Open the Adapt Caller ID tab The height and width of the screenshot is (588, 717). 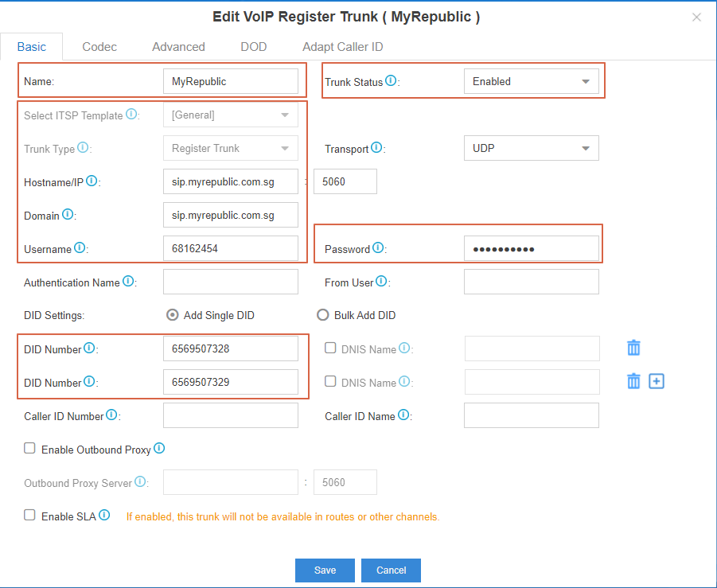[x=342, y=46]
